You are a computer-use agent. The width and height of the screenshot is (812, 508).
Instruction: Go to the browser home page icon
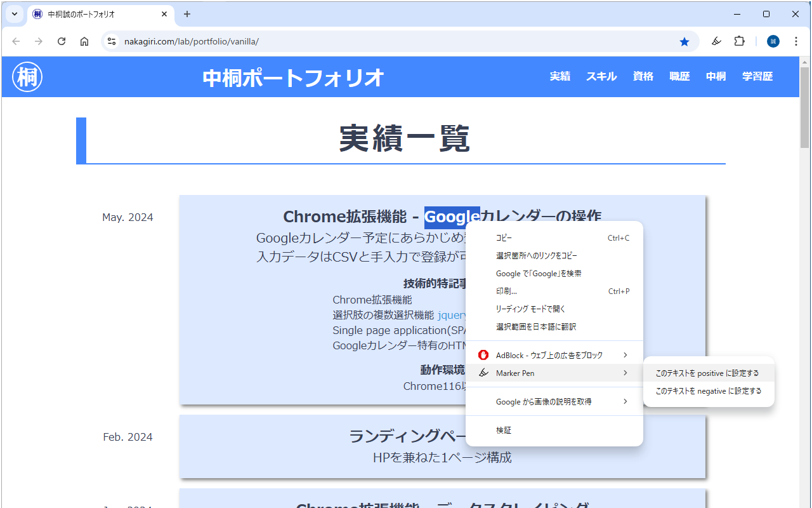[x=84, y=41]
